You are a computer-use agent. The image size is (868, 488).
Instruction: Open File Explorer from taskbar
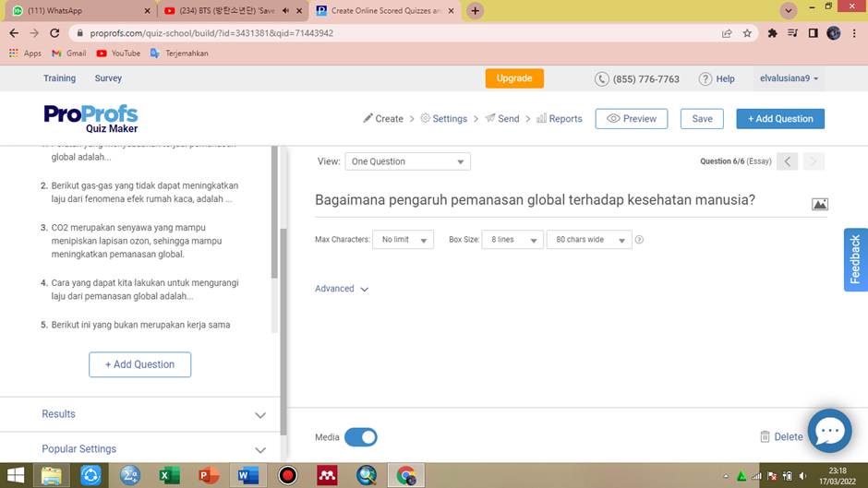[x=52, y=475]
